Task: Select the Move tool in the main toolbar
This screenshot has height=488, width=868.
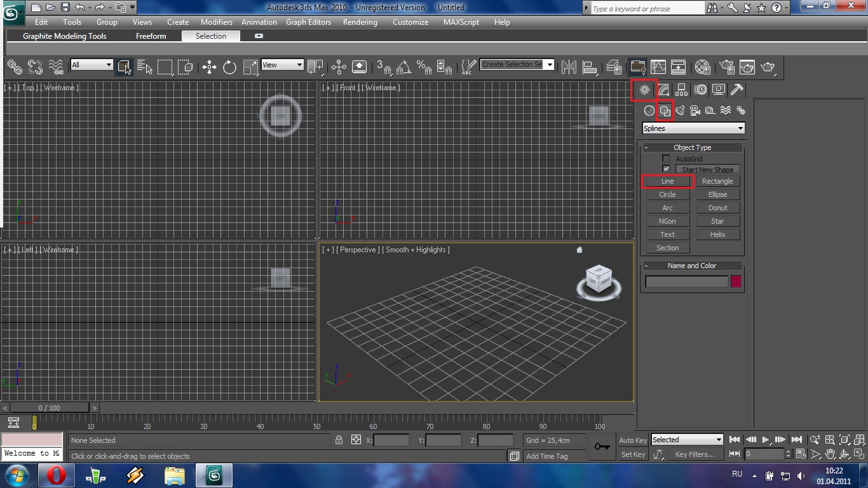Action: [x=209, y=67]
